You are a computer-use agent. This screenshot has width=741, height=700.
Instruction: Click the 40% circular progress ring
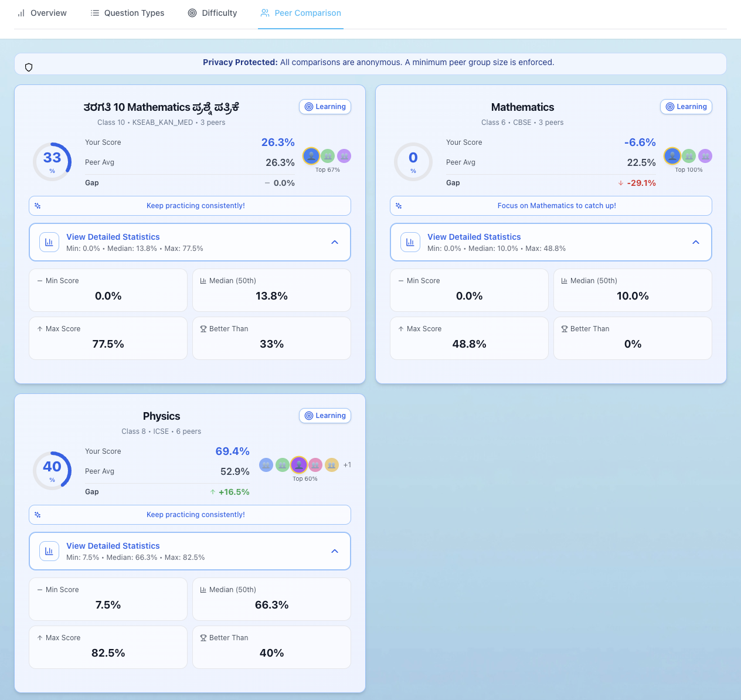pos(52,471)
